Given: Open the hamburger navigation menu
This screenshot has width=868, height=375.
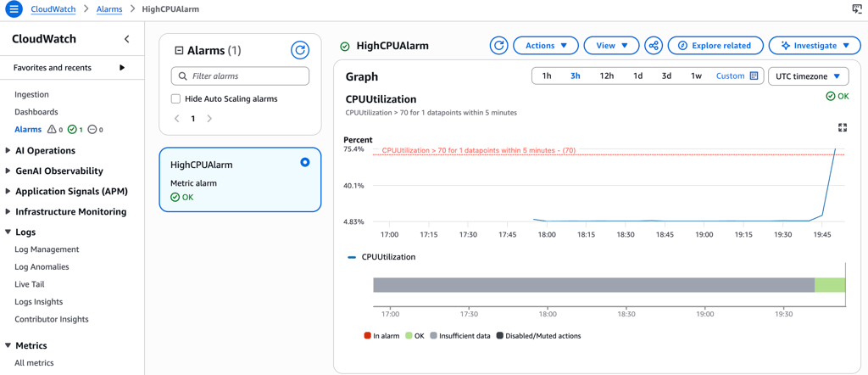Looking at the screenshot, I should pos(14,9).
